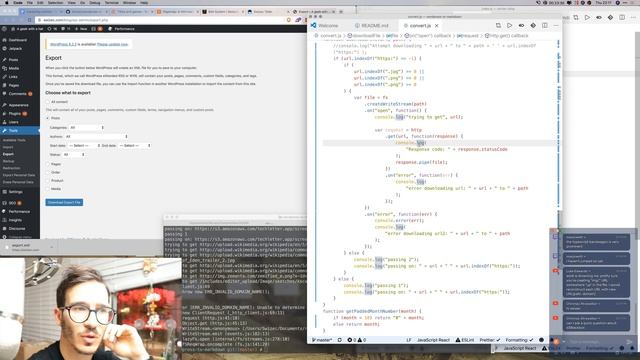Click the ESLint status bar item

[x=465, y=340]
